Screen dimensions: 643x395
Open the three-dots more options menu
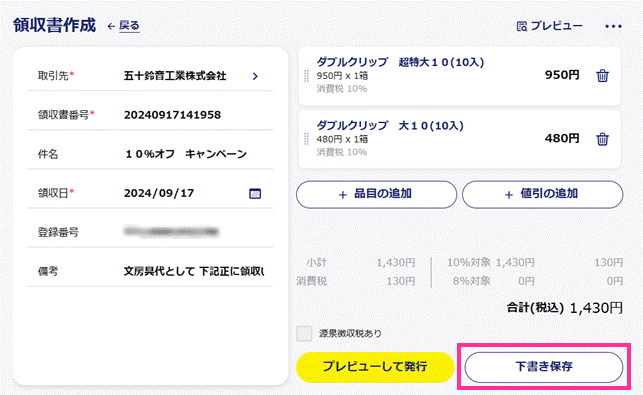[x=613, y=26]
